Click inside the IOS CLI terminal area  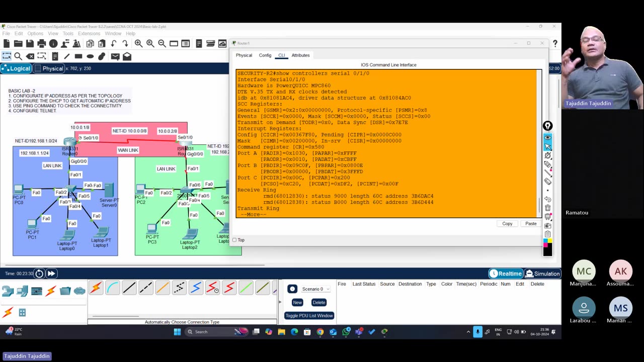pyautogui.click(x=386, y=143)
